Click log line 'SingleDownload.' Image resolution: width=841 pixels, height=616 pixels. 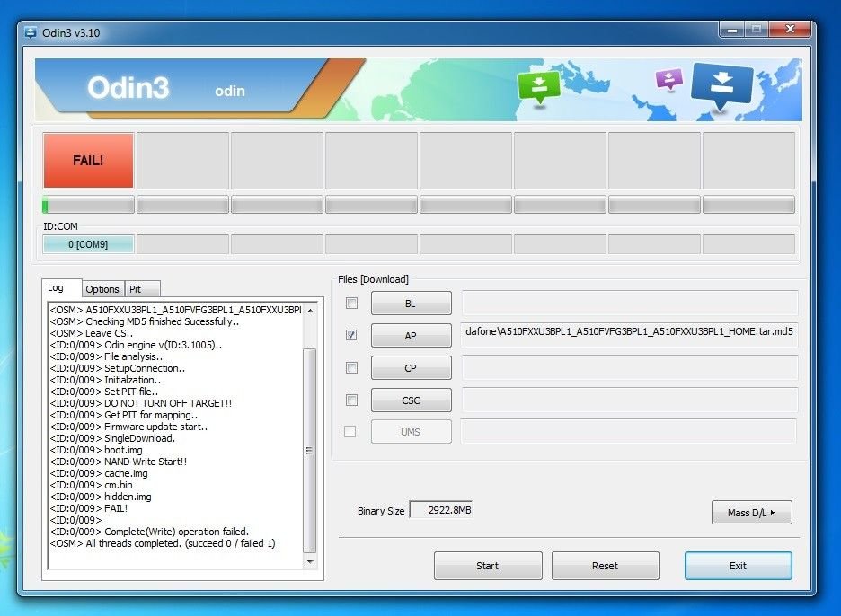(x=112, y=438)
